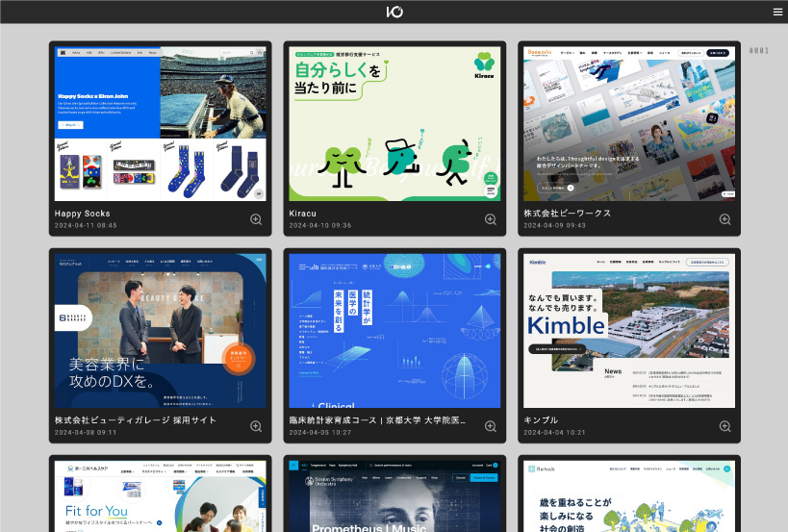Open the Rehab website thumbnail

629,496
